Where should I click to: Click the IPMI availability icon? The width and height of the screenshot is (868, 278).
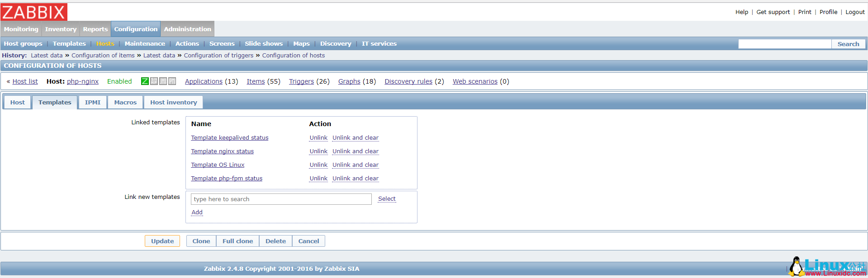coord(172,81)
